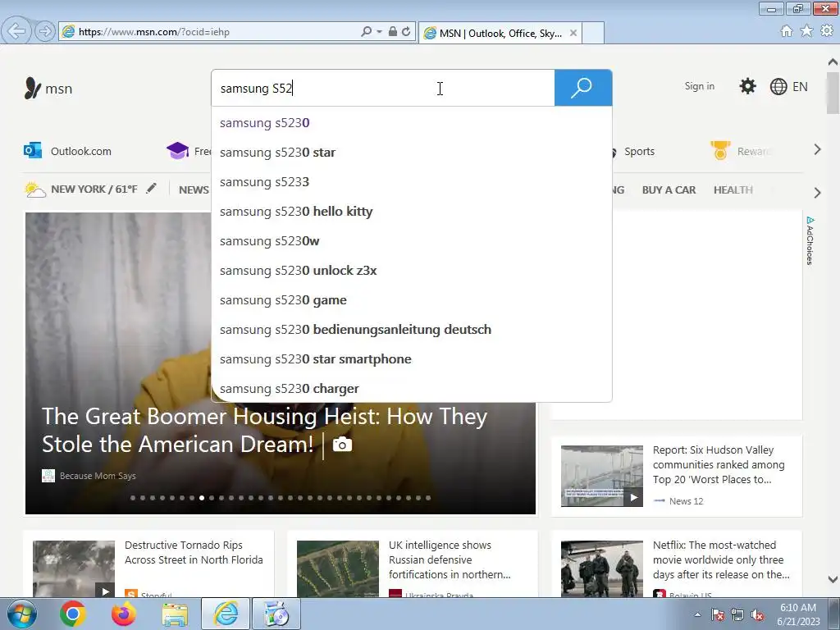Click the sun weather icon

coord(34,189)
